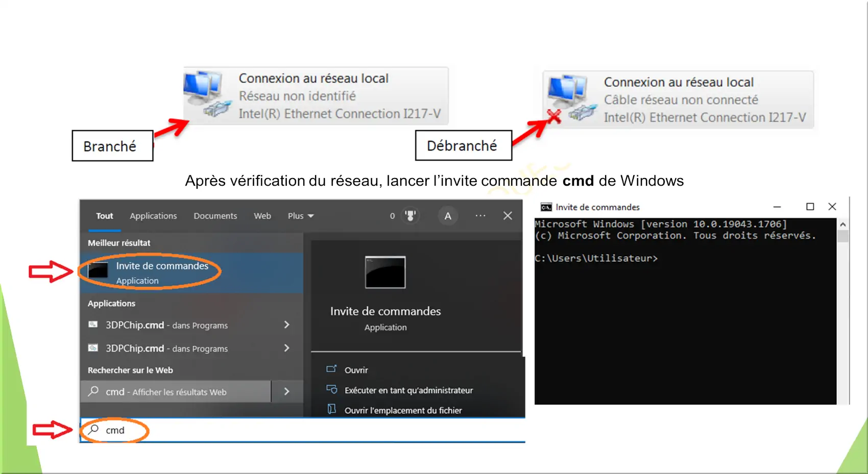The height and width of the screenshot is (474, 868).
Task: Click the large command prompt preview thumbnail
Action: click(385, 272)
